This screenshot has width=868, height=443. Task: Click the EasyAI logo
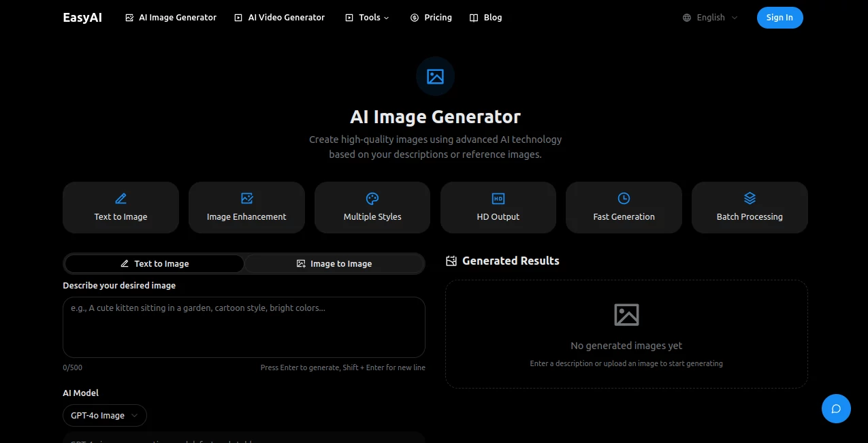tap(82, 18)
